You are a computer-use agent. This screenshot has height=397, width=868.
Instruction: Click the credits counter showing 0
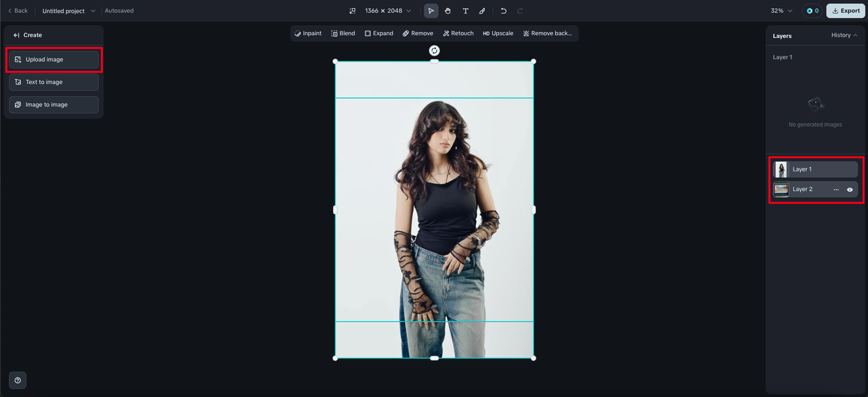(x=812, y=11)
